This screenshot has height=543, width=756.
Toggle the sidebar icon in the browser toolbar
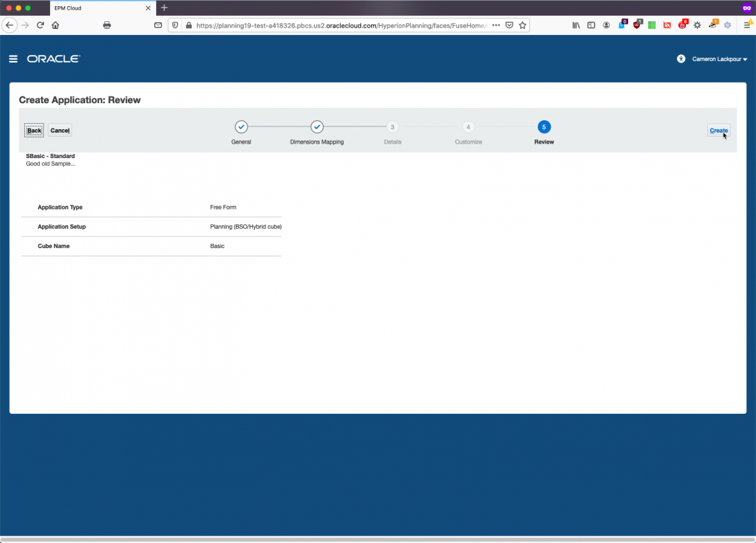[x=591, y=24]
